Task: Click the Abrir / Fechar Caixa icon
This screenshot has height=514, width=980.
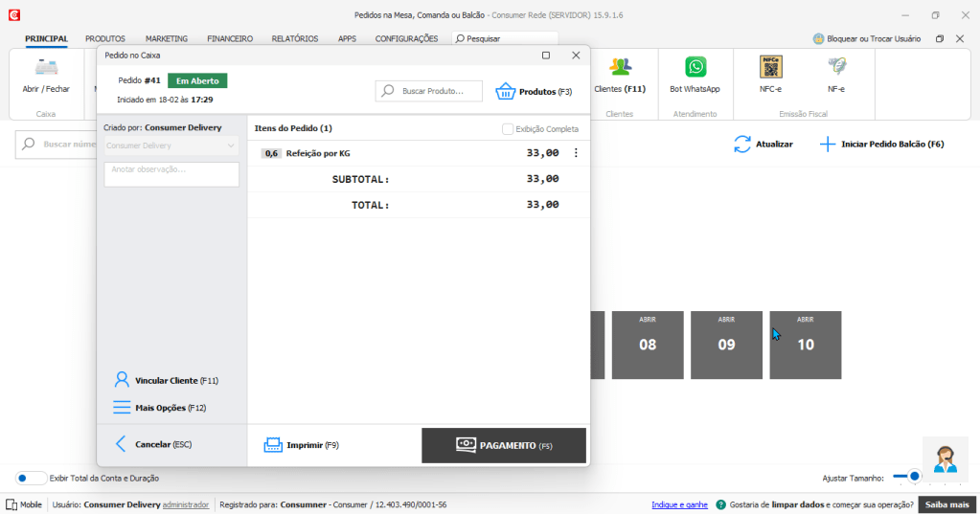Action: pyautogui.click(x=46, y=68)
